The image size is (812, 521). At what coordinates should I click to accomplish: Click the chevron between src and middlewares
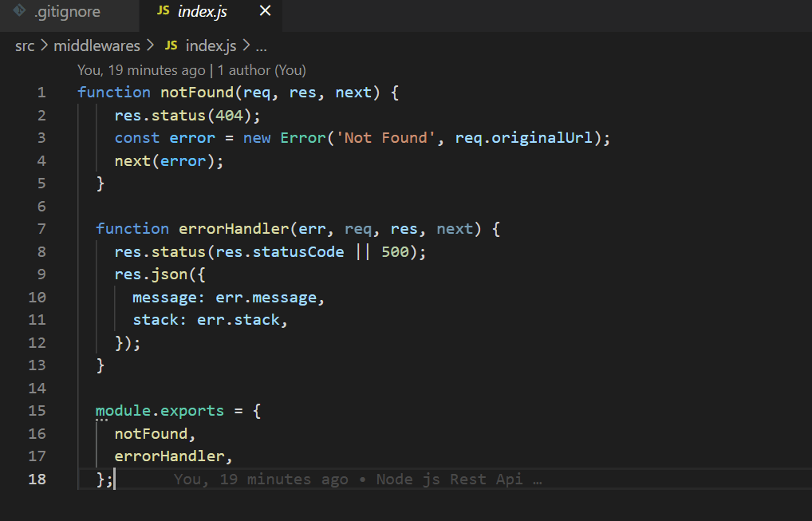[x=45, y=46]
